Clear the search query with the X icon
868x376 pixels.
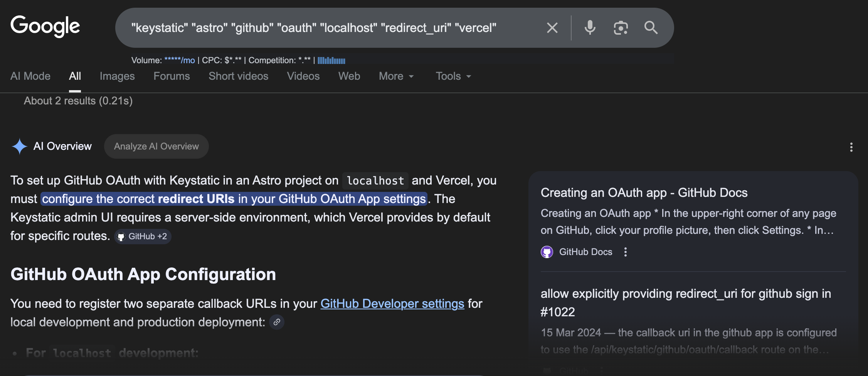click(552, 28)
